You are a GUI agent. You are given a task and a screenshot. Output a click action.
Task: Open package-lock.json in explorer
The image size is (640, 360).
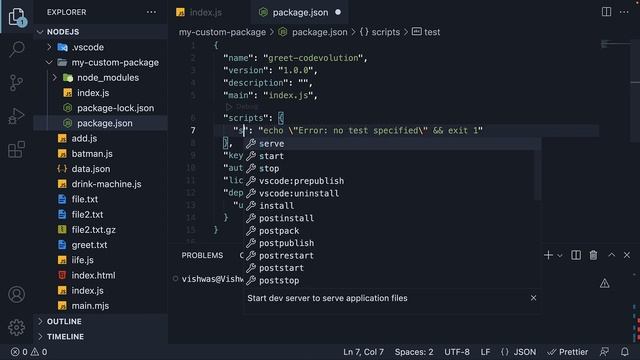100,108
